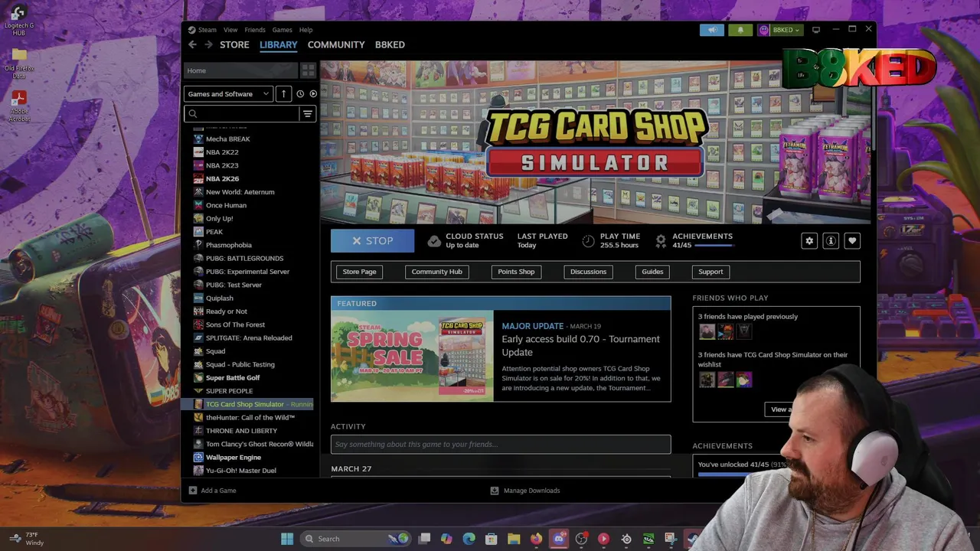The height and width of the screenshot is (551, 980).
Task: Click the library search field
Action: (x=242, y=114)
